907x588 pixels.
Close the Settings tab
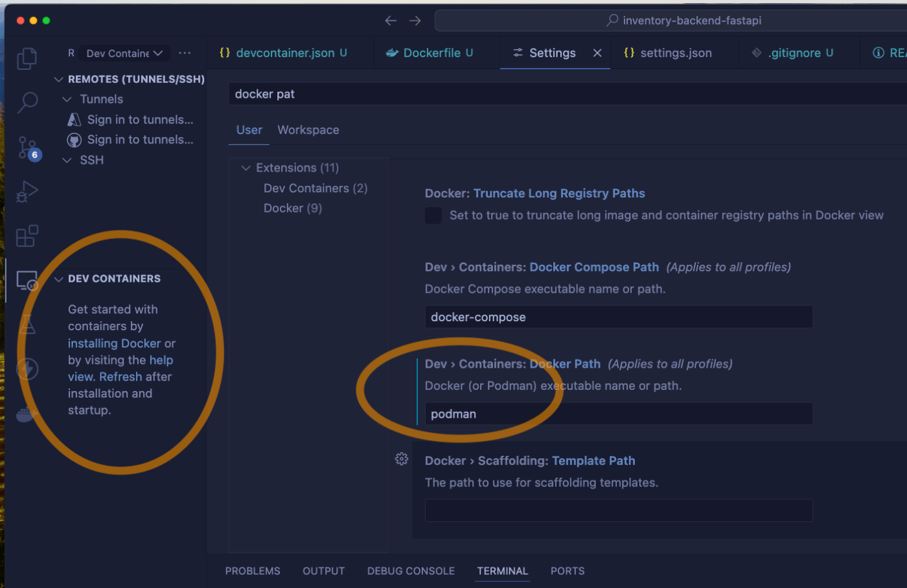(x=597, y=53)
